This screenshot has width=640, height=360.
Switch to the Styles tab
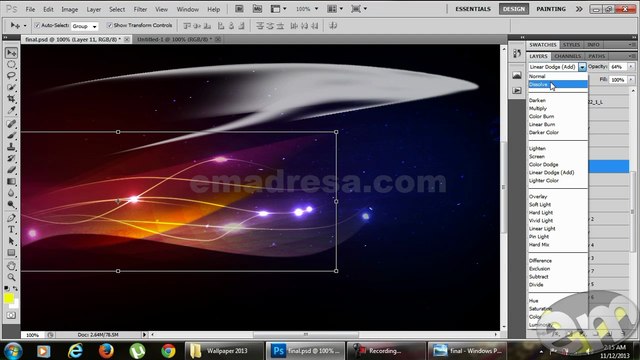click(x=571, y=44)
